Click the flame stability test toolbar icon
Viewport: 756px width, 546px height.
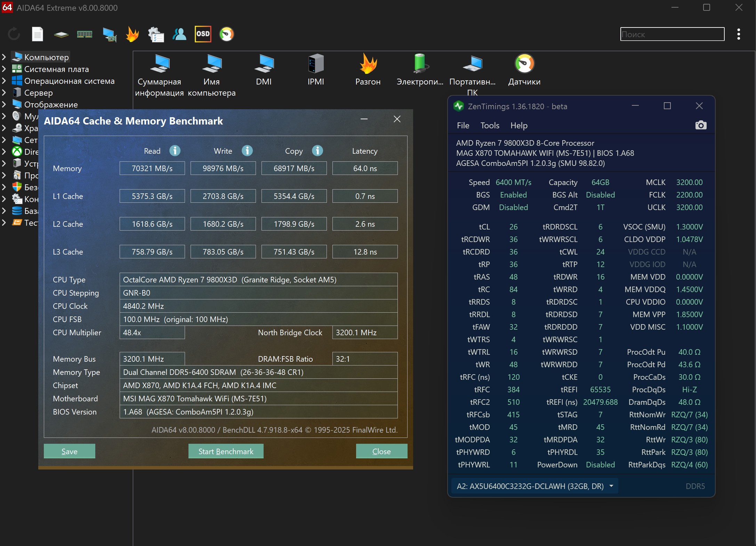[132, 34]
